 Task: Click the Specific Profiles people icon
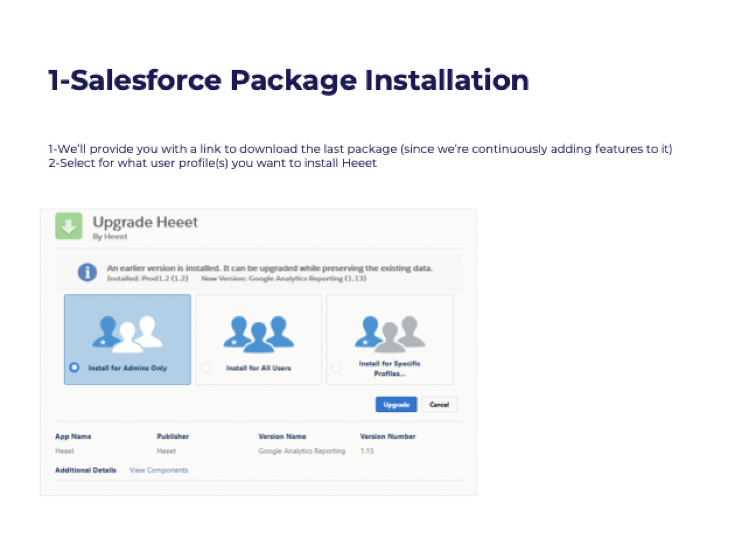[390, 334]
